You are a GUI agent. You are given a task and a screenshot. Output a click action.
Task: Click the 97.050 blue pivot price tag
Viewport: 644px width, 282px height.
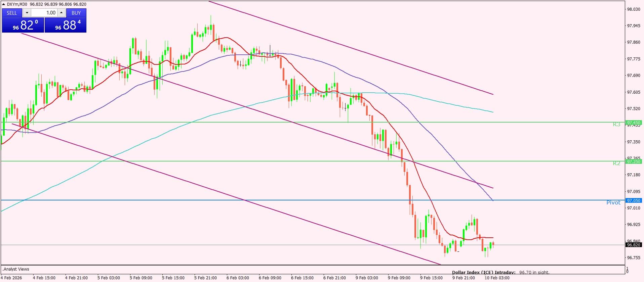coord(634,200)
